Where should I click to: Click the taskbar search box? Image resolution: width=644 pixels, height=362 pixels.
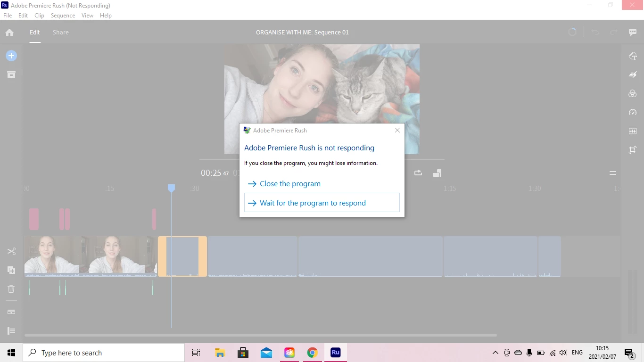[104, 353]
